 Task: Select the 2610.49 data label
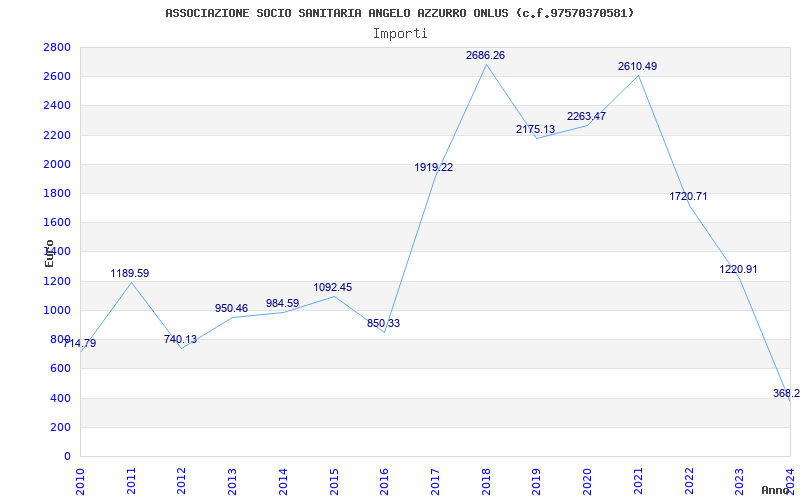coord(637,66)
